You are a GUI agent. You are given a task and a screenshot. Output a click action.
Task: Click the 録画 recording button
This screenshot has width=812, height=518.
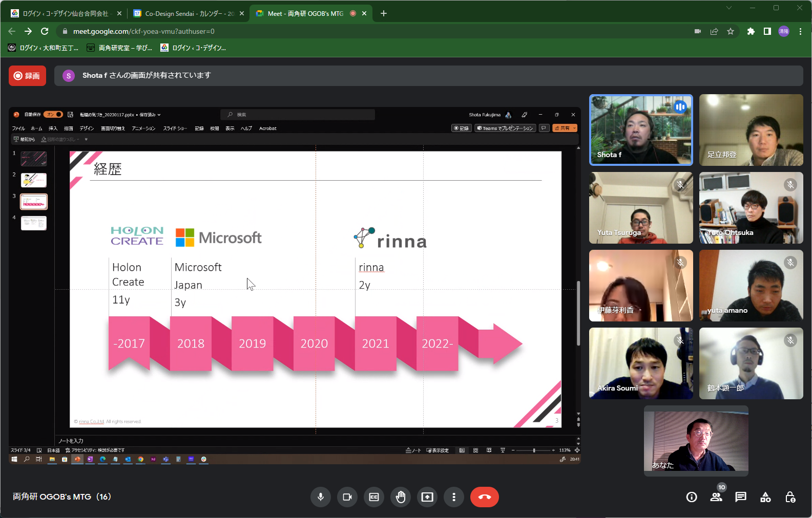click(x=27, y=76)
